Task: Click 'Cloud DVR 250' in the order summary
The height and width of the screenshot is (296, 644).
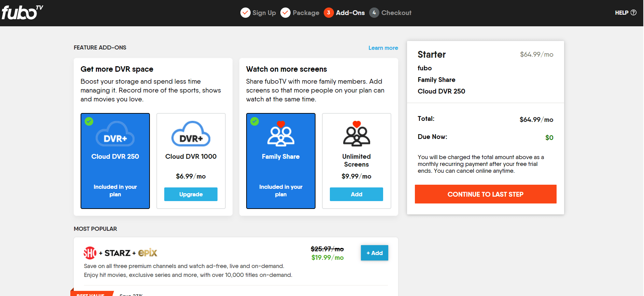Action: point(441,91)
